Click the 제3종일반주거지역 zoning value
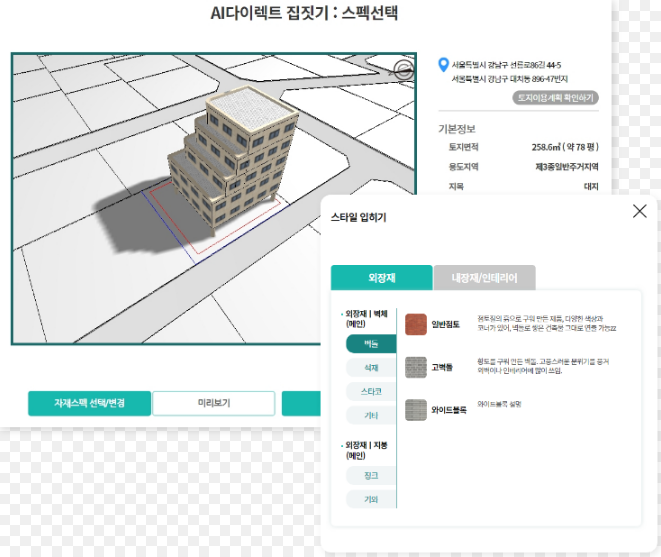The height and width of the screenshot is (557, 661). point(567,167)
